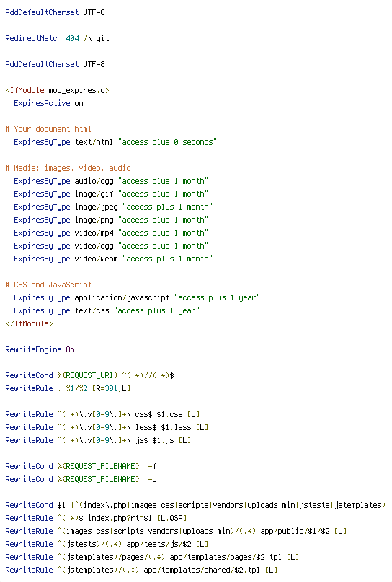Image resolution: width=392 pixels, height=582 pixels.
Task: Click the closing IfModule tag
Action: coord(30,323)
